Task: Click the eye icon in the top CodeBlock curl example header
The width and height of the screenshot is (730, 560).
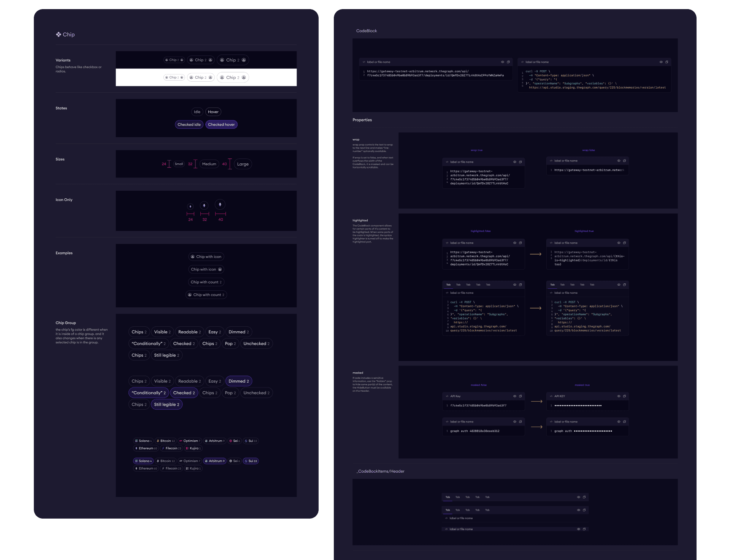Action: [x=661, y=62]
